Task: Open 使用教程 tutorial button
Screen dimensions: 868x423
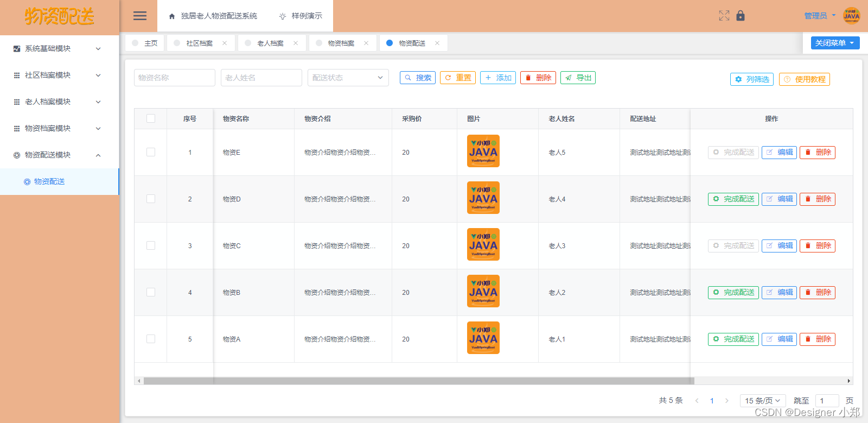Action: (x=805, y=79)
